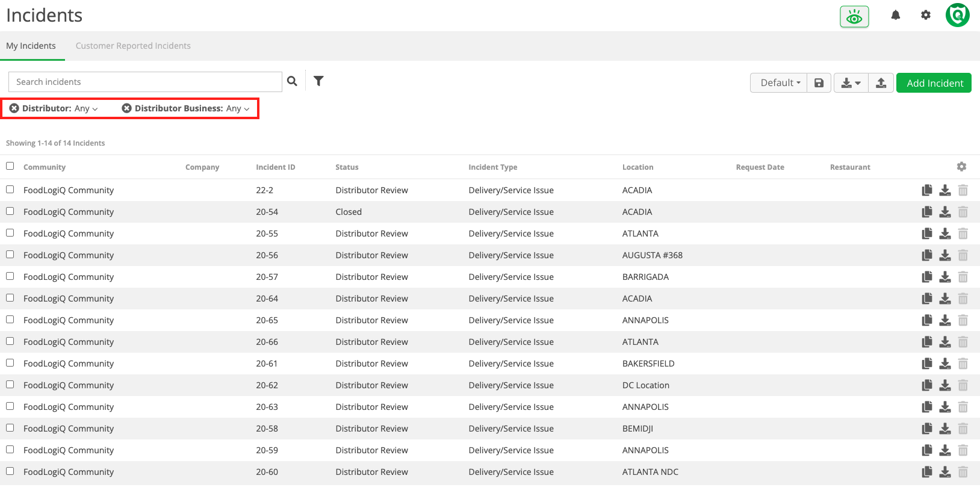This screenshot has width=980, height=499.
Task: Click the Closed status cell
Action: tap(349, 212)
